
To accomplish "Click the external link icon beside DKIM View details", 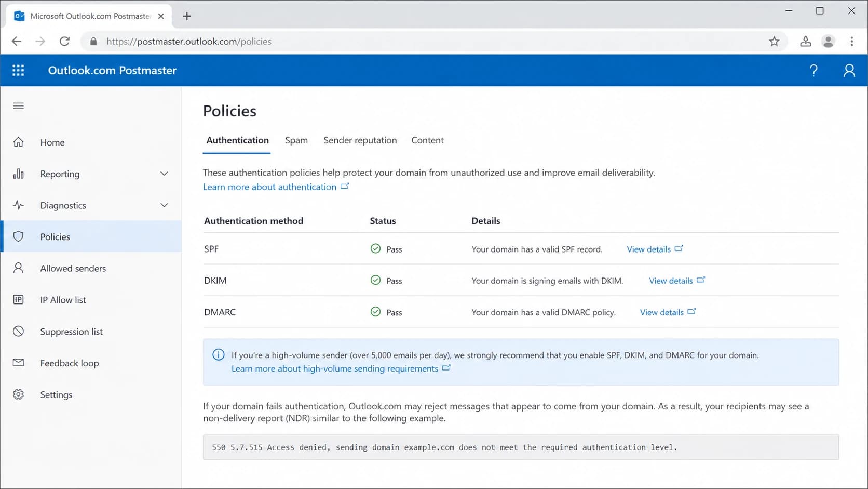I will pyautogui.click(x=701, y=280).
